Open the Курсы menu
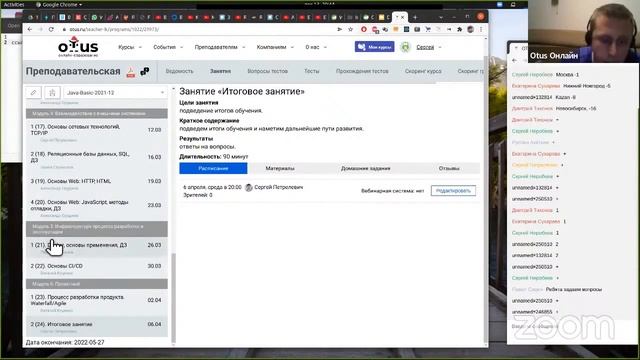Viewport: 640px width, 360px height. click(130, 47)
